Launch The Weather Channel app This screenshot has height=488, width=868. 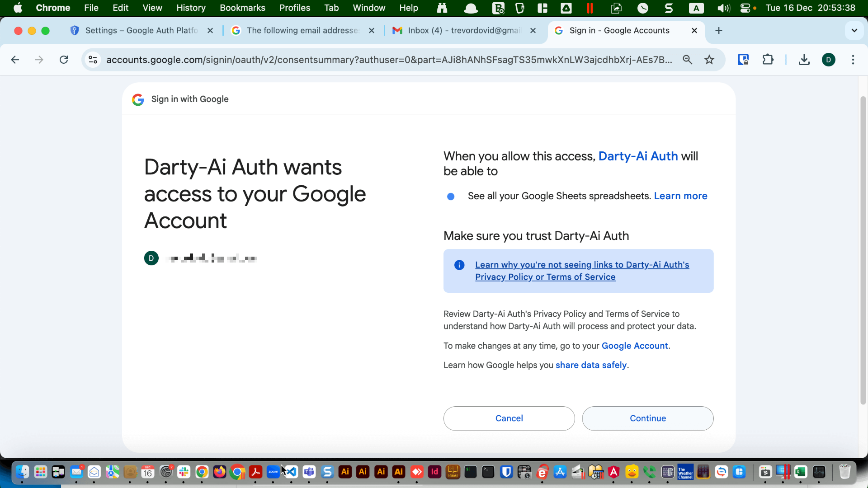point(685,472)
